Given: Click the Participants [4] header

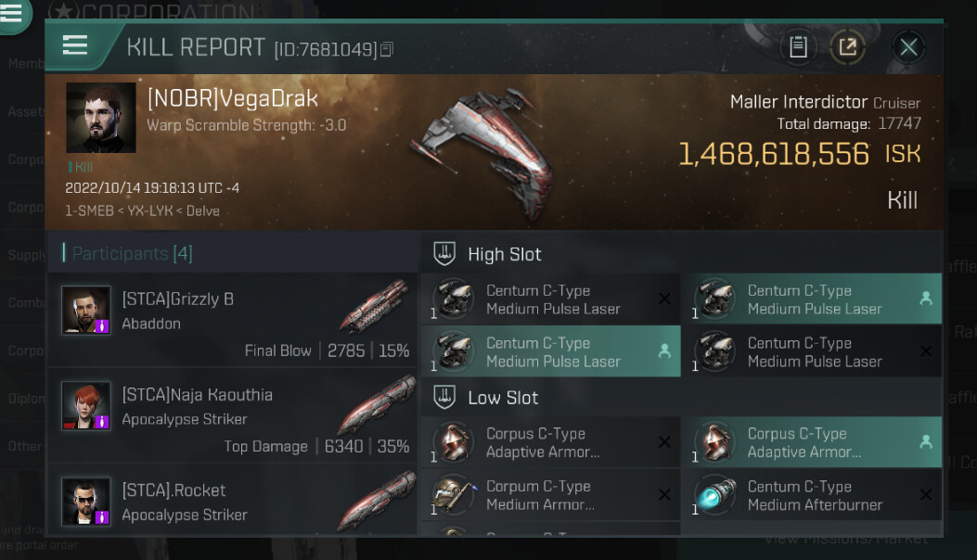Looking at the screenshot, I should 132,253.
